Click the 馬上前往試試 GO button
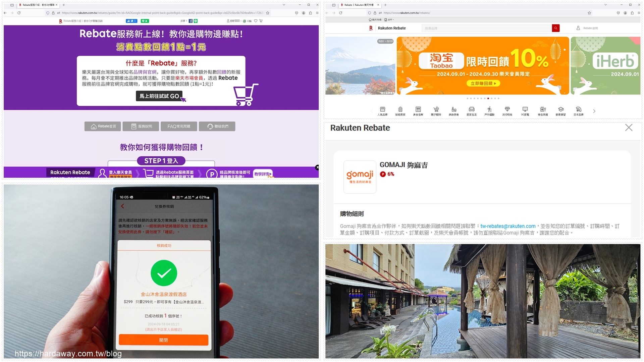This screenshot has width=644, height=362. coord(159,96)
